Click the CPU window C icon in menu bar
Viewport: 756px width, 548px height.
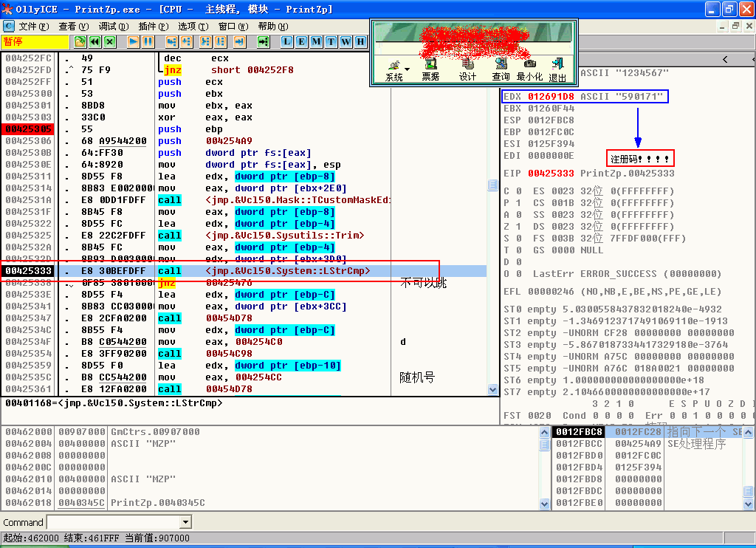click(9, 26)
